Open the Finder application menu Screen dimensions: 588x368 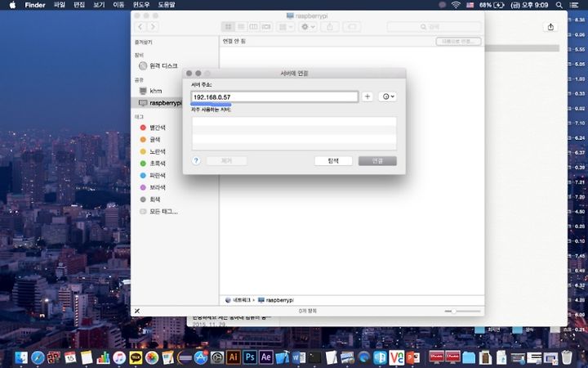tap(35, 5)
